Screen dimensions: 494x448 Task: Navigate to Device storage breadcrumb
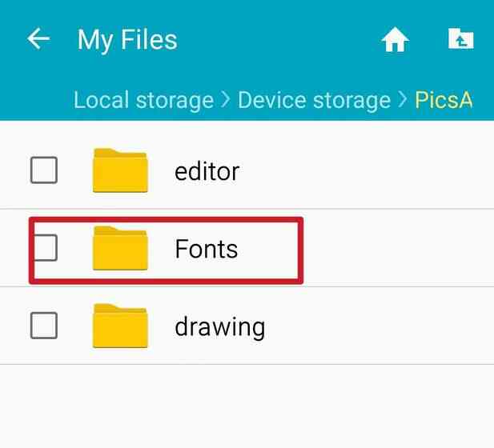pyautogui.click(x=314, y=100)
